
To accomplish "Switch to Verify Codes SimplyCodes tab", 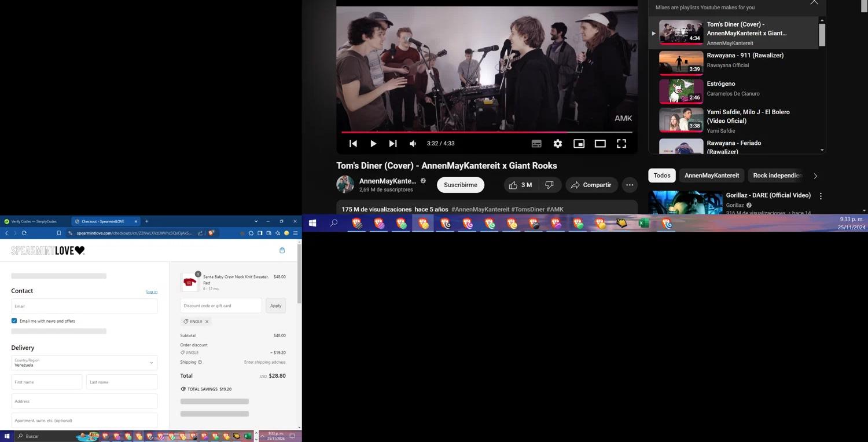I will [x=35, y=221].
